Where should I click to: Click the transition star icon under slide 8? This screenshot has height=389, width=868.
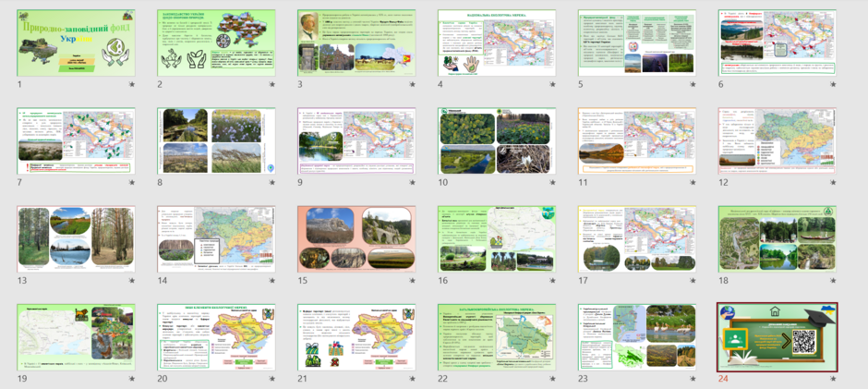click(x=271, y=182)
